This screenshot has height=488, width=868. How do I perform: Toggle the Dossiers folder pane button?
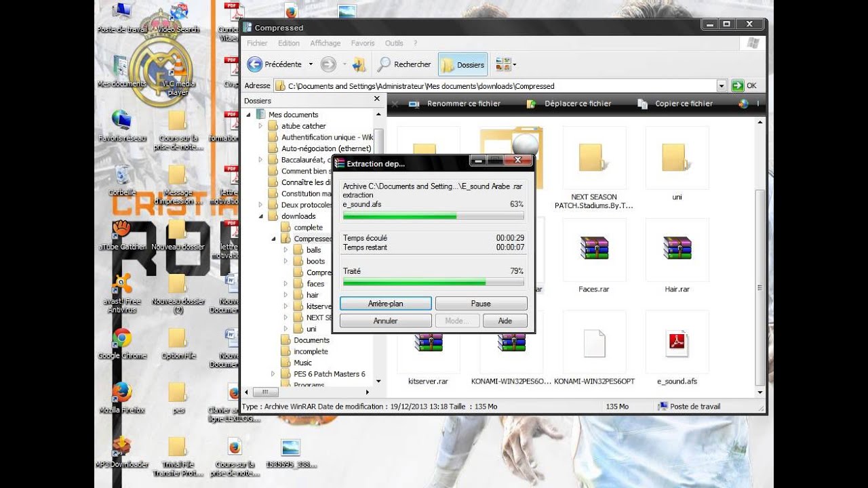(x=462, y=64)
